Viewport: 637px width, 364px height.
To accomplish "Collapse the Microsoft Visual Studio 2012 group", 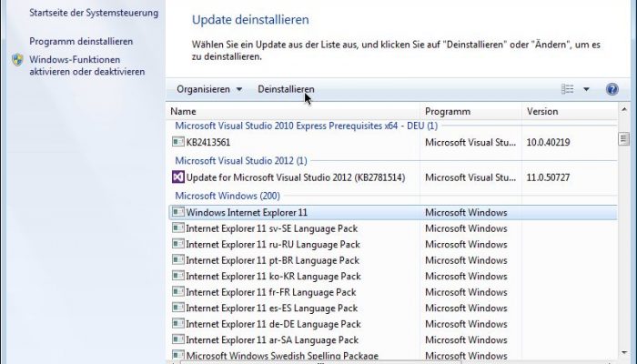I will (x=241, y=160).
